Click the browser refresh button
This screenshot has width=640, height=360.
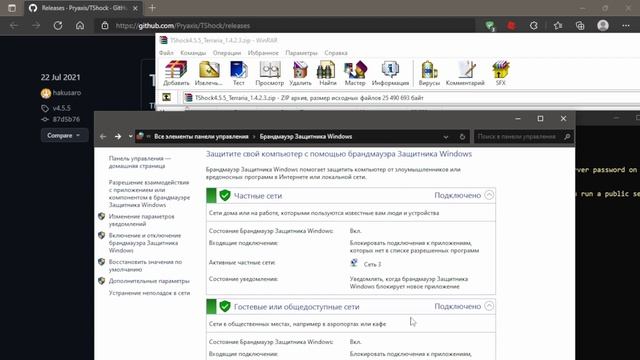(58, 25)
